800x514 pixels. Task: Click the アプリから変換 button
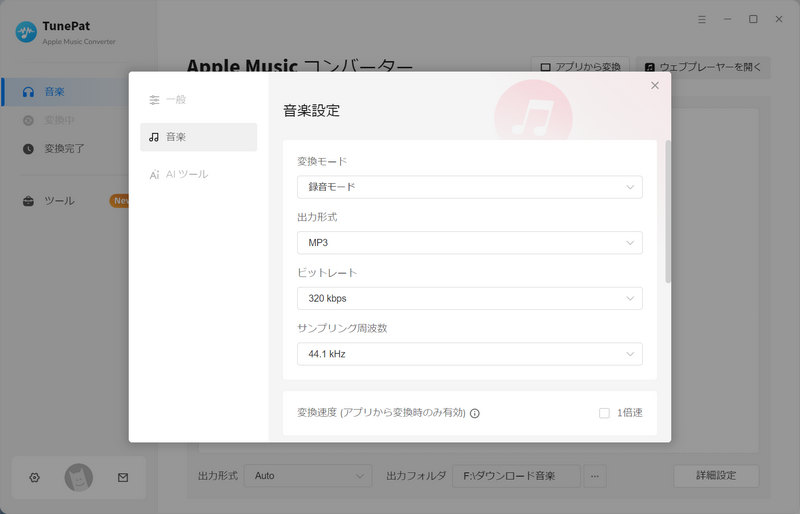pos(581,67)
